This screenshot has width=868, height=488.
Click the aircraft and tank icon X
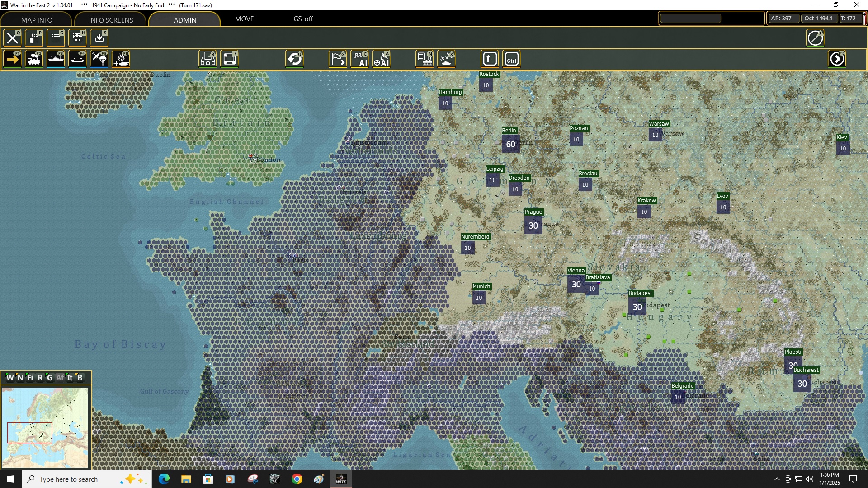coord(446,59)
